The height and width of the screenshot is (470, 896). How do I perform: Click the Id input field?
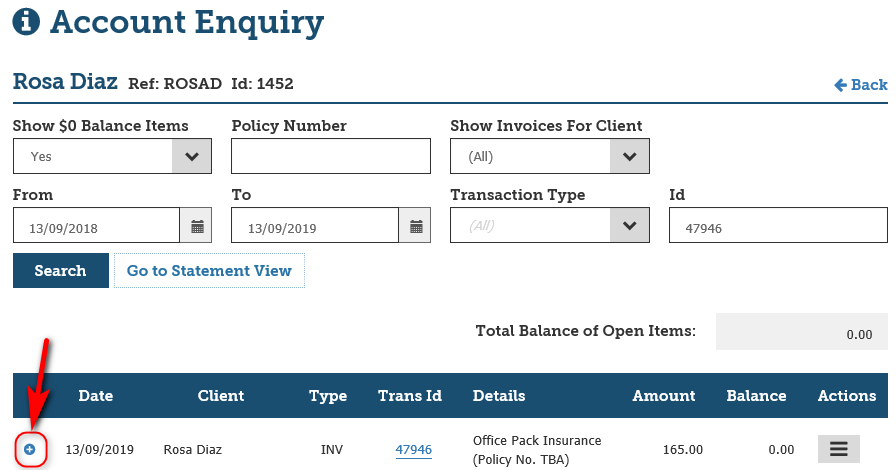[778, 227]
